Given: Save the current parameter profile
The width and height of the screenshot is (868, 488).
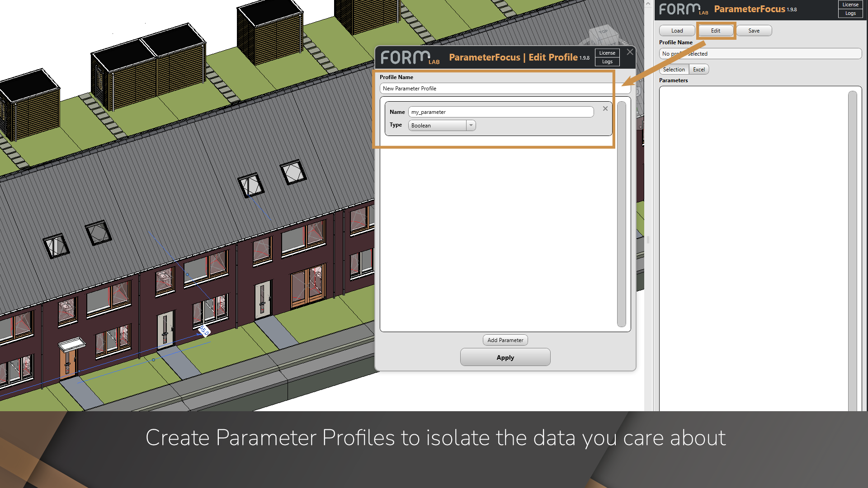Looking at the screenshot, I should [754, 30].
